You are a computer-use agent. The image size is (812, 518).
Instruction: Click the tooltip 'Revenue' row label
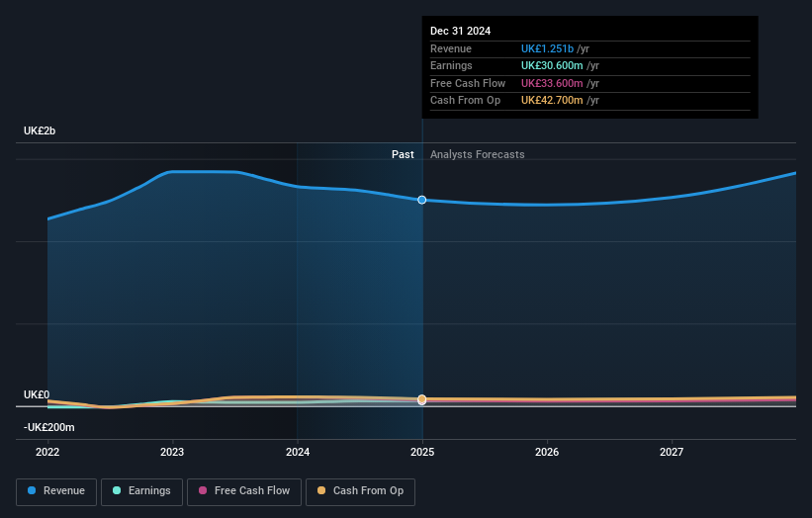coord(451,48)
